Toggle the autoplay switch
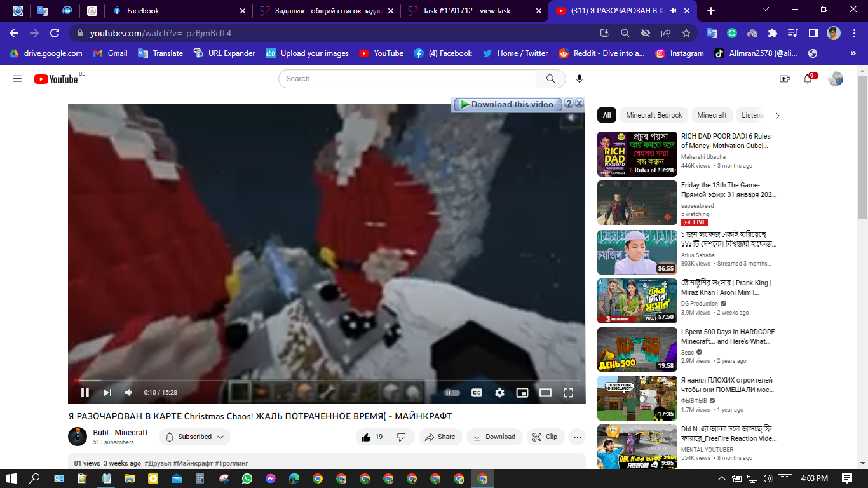This screenshot has height=488, width=868. point(452,393)
